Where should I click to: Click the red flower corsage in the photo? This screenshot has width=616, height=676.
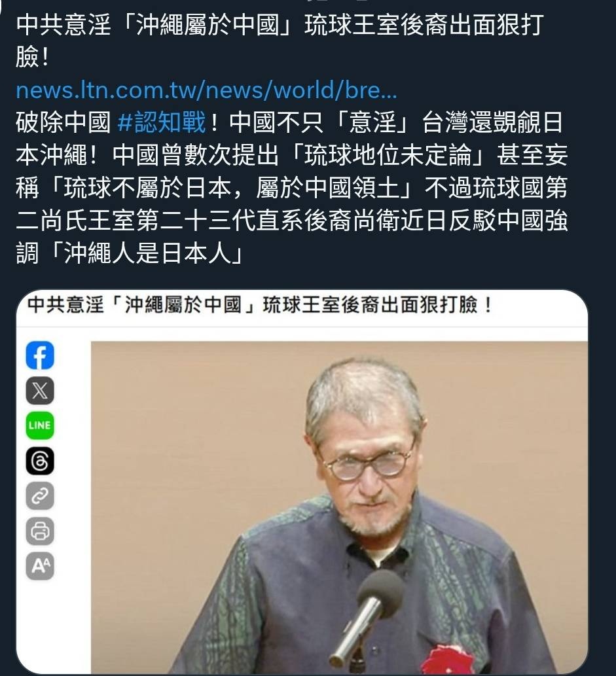tap(445, 659)
